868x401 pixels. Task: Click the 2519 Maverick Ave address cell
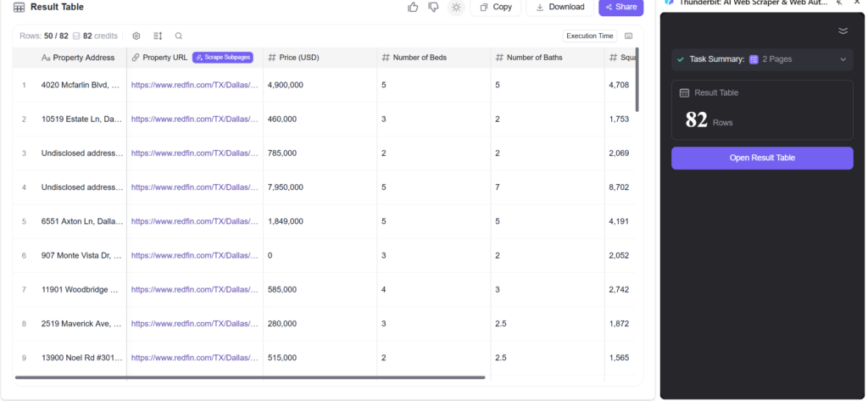point(82,324)
